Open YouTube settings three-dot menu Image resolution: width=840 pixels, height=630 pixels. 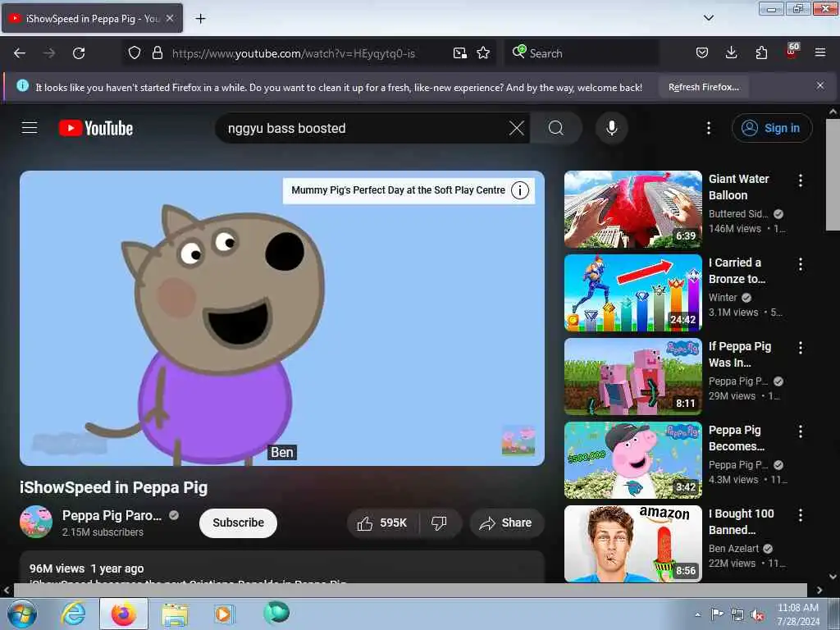coord(709,128)
